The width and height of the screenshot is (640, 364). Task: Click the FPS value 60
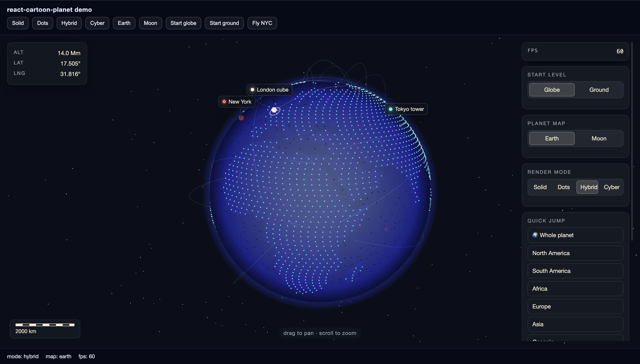pyautogui.click(x=620, y=51)
